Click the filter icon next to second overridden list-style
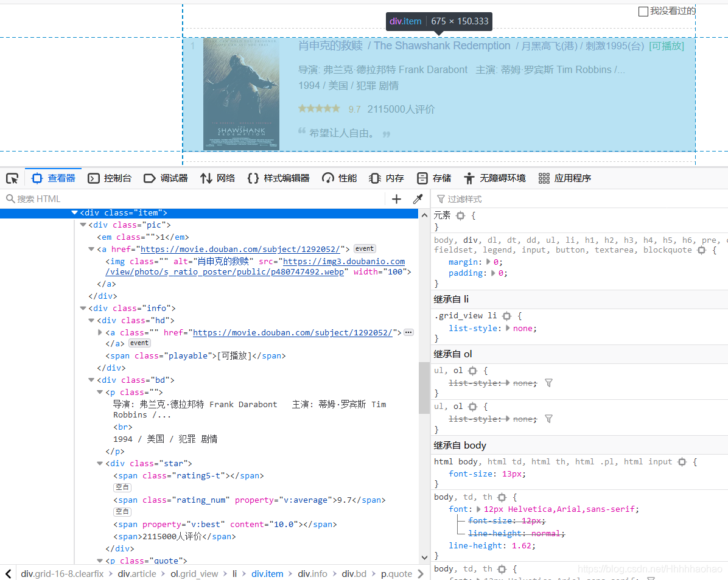Image resolution: width=728 pixels, height=580 pixels. point(549,419)
